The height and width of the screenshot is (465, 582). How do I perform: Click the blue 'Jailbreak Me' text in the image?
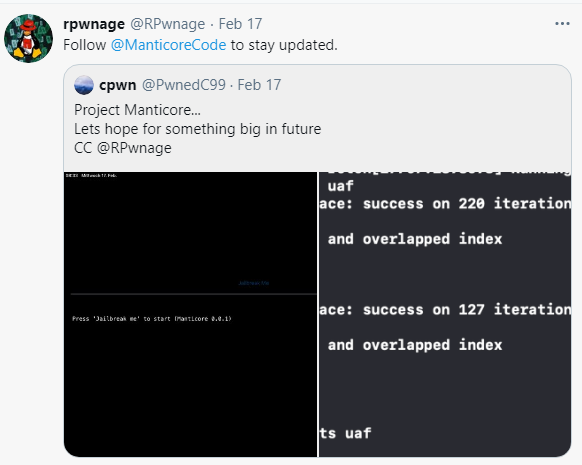point(254,283)
